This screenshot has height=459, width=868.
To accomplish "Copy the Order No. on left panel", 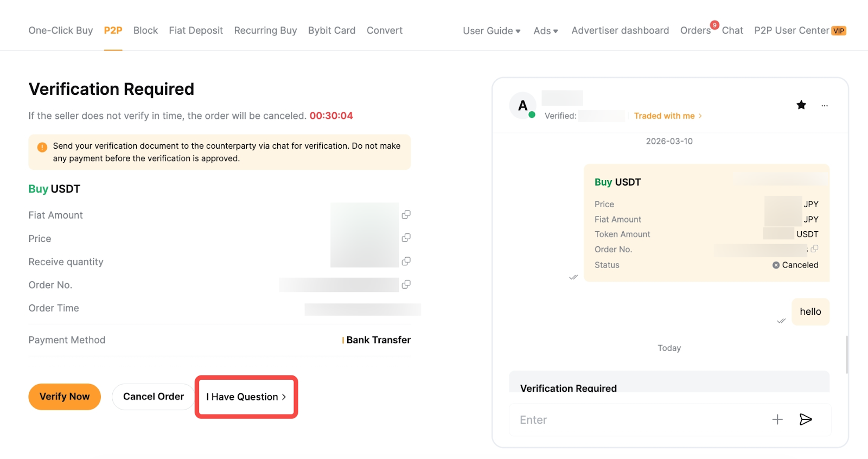I will pos(406,284).
